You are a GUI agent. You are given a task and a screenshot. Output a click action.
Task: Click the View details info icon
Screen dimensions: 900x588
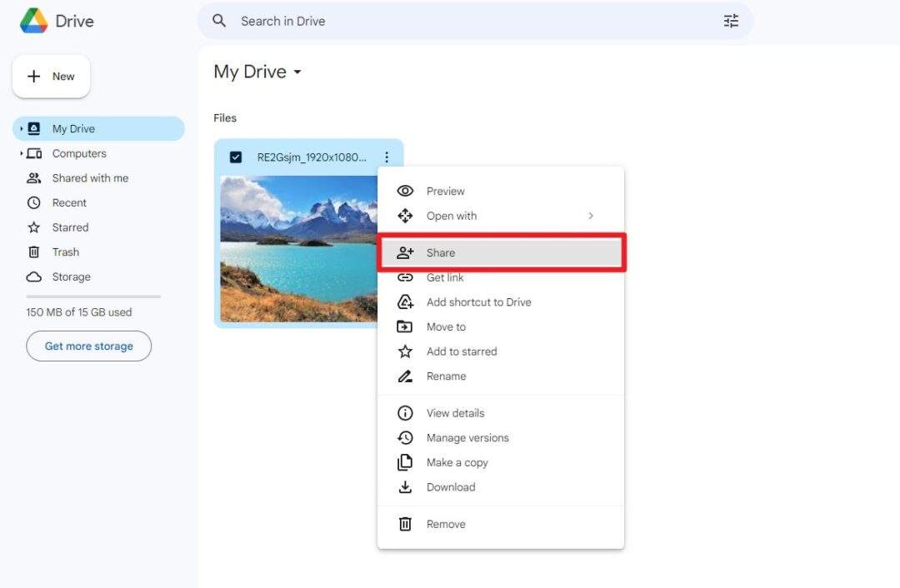tap(405, 413)
